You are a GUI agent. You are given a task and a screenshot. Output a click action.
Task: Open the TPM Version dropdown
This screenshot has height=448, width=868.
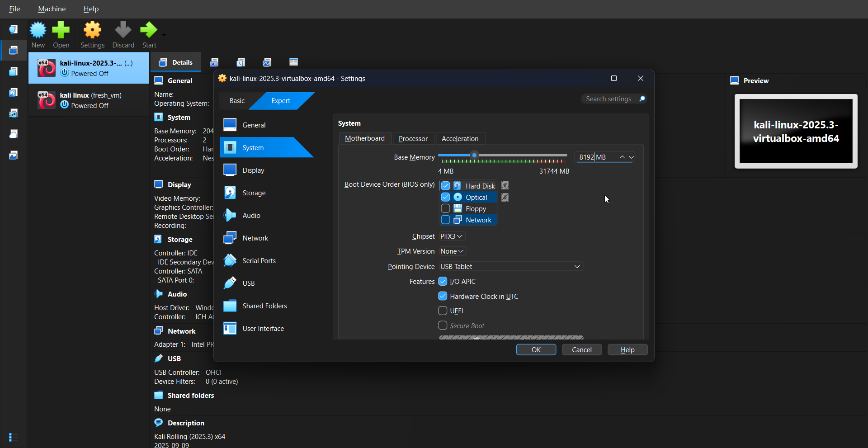[452, 251]
